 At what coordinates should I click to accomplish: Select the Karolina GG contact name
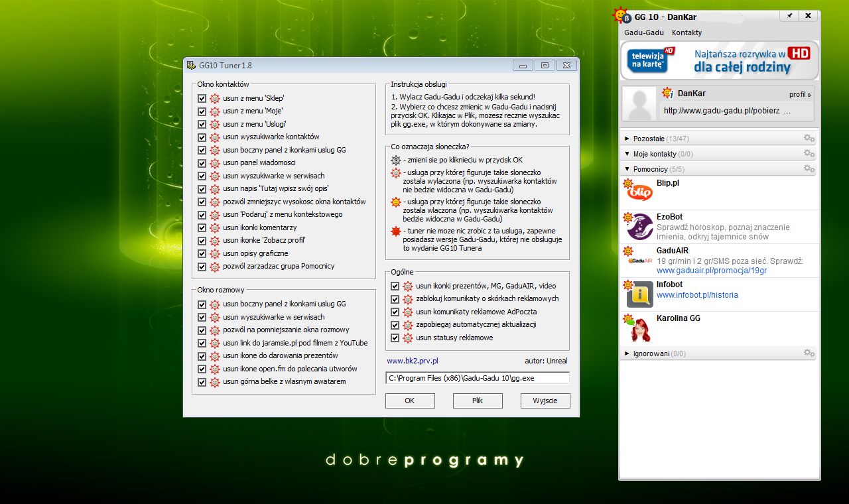coord(679,318)
